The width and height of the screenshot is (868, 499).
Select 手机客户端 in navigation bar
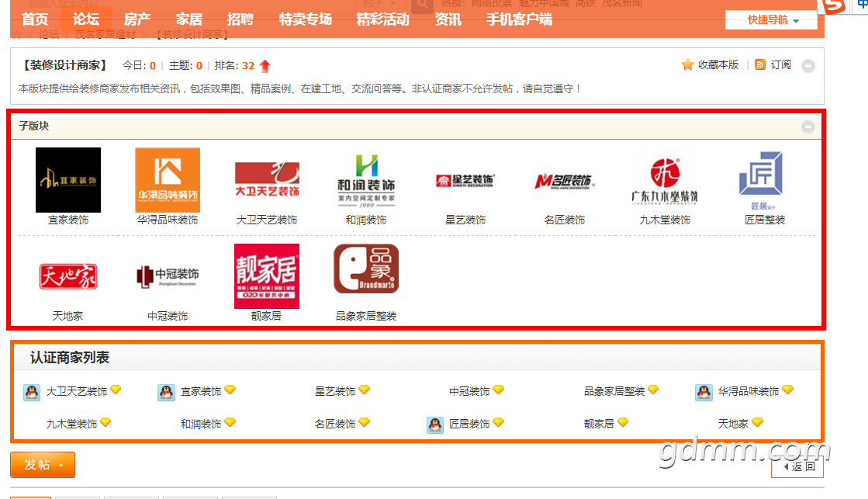tap(519, 19)
